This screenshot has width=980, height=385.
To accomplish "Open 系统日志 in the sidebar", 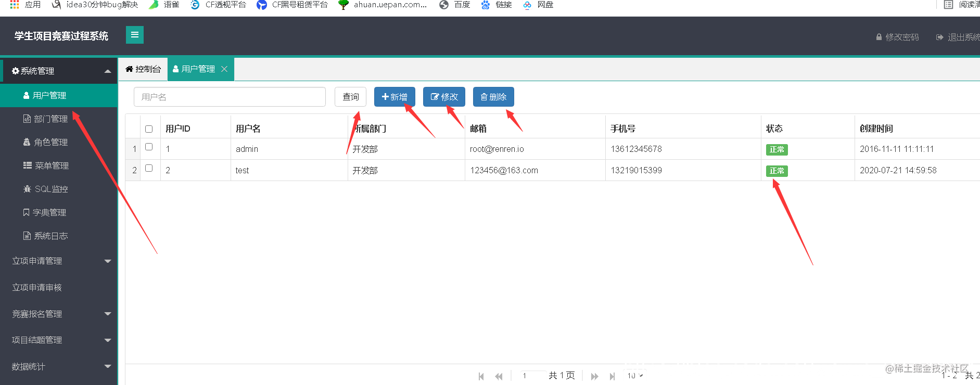I will tap(59, 236).
